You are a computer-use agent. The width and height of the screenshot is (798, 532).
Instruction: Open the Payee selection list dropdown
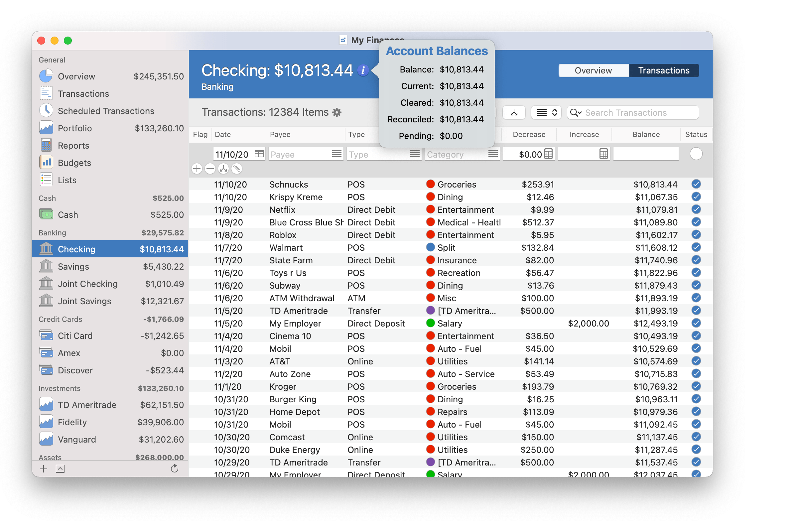(336, 154)
